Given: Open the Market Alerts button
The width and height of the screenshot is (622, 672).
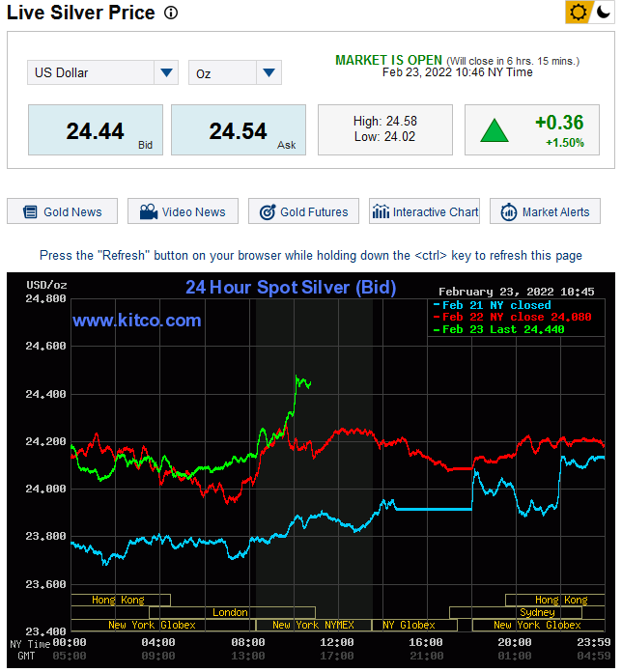Looking at the screenshot, I should (545, 211).
